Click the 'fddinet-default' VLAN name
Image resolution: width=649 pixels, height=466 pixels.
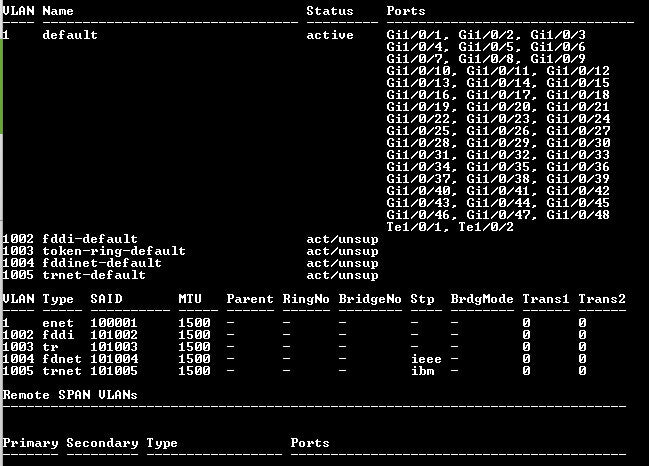coord(102,263)
